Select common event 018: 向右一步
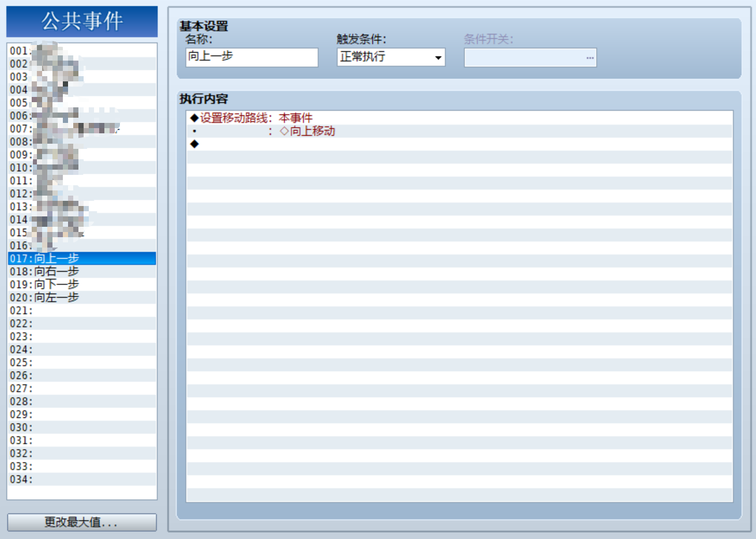The width and height of the screenshot is (756, 539). coord(82,271)
